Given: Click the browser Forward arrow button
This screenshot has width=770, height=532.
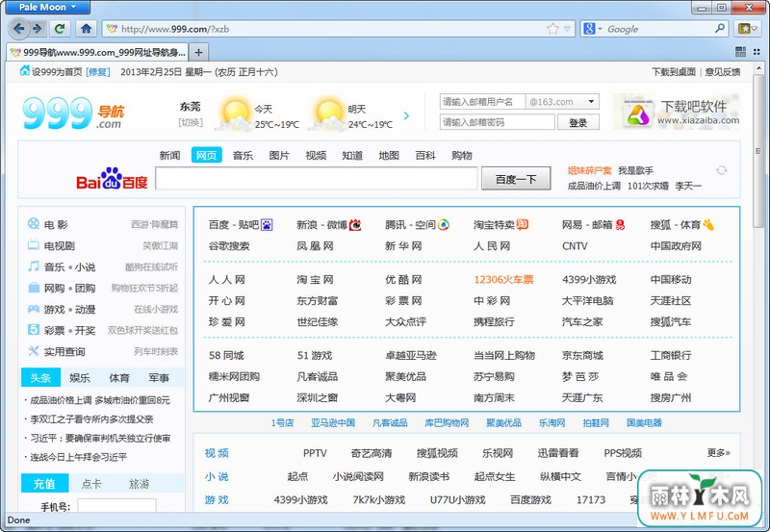Looking at the screenshot, I should (38, 29).
